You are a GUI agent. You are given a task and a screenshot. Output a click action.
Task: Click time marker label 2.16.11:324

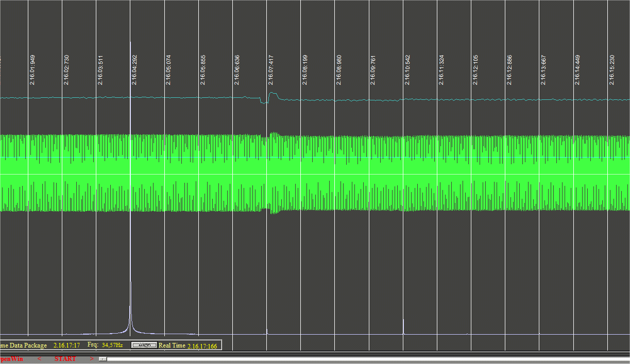pyautogui.click(x=441, y=70)
